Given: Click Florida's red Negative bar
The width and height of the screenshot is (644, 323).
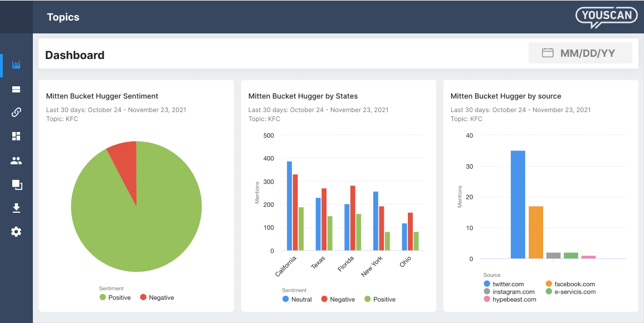Looking at the screenshot, I should [x=353, y=218].
